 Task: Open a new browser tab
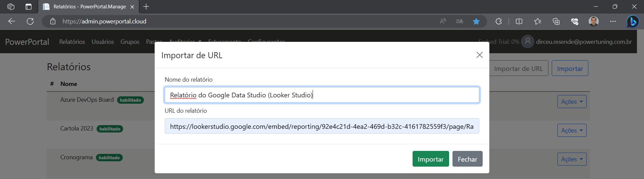146,7
